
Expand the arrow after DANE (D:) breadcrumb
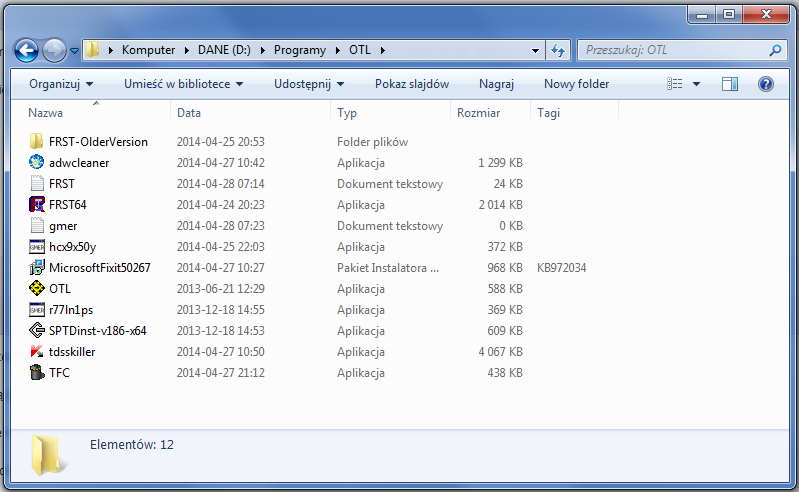coord(262,50)
